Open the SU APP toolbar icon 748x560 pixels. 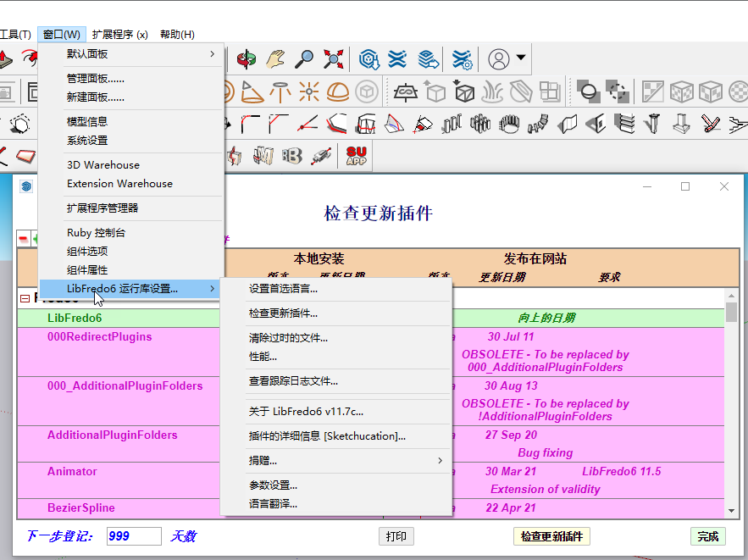357,156
